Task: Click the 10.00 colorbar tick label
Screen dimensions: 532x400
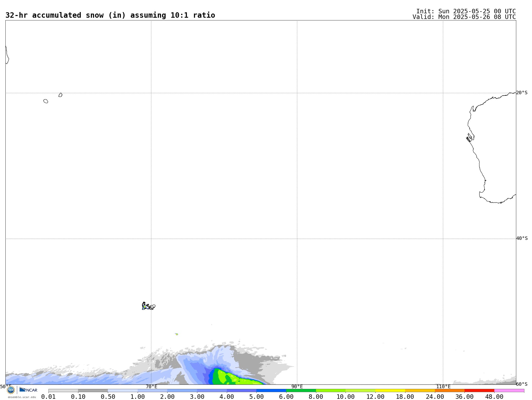Action: tap(346, 397)
